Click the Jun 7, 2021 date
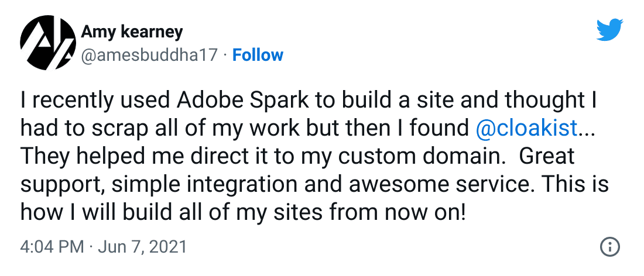The height and width of the screenshot is (276, 644). click(142, 247)
